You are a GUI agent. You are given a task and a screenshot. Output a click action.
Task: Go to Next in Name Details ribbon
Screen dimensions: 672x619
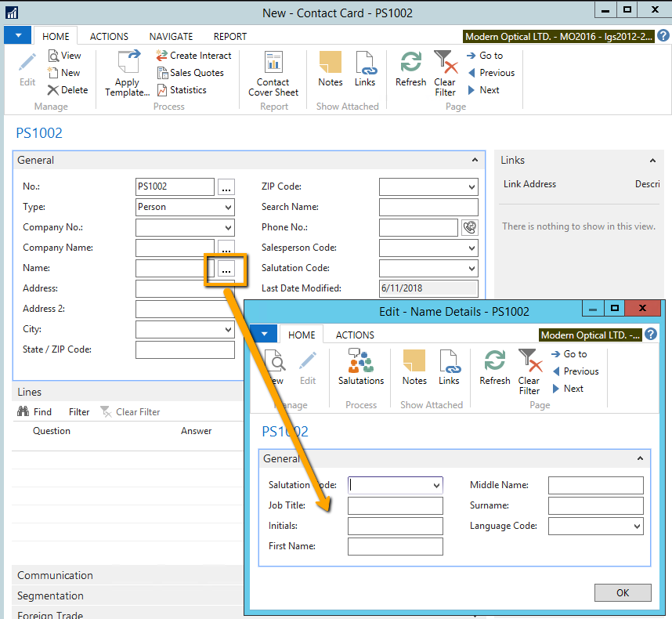568,389
